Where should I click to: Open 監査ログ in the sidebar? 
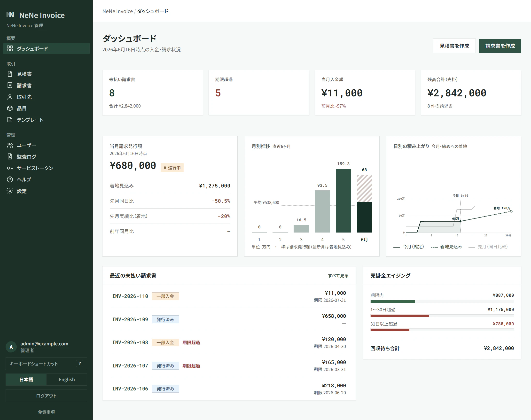pos(46,157)
